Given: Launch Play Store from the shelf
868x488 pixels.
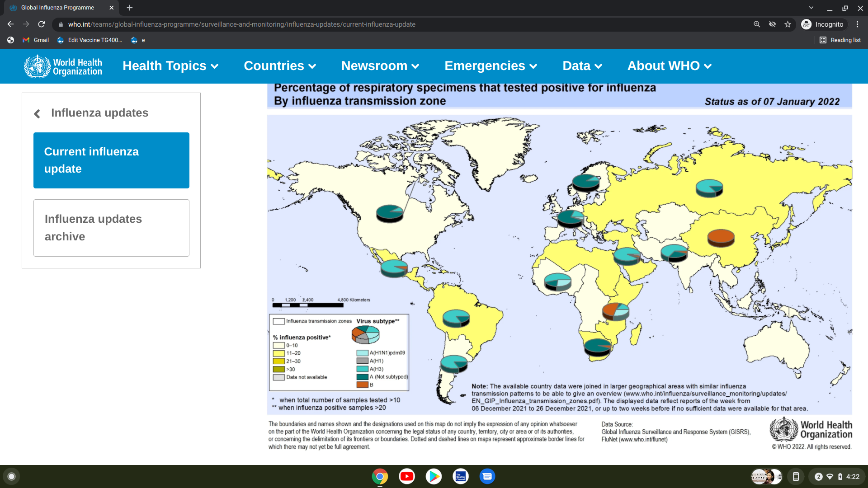Looking at the screenshot, I should [x=434, y=476].
